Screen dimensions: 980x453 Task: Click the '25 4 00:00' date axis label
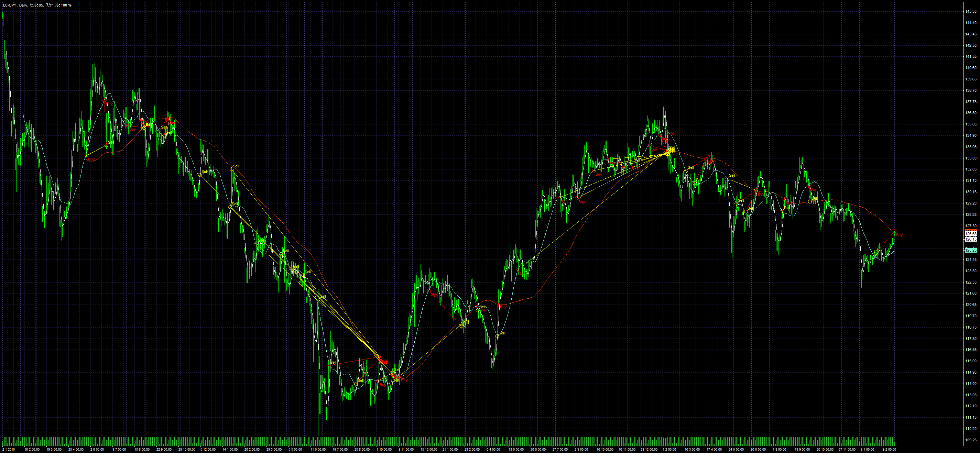click(x=76, y=449)
